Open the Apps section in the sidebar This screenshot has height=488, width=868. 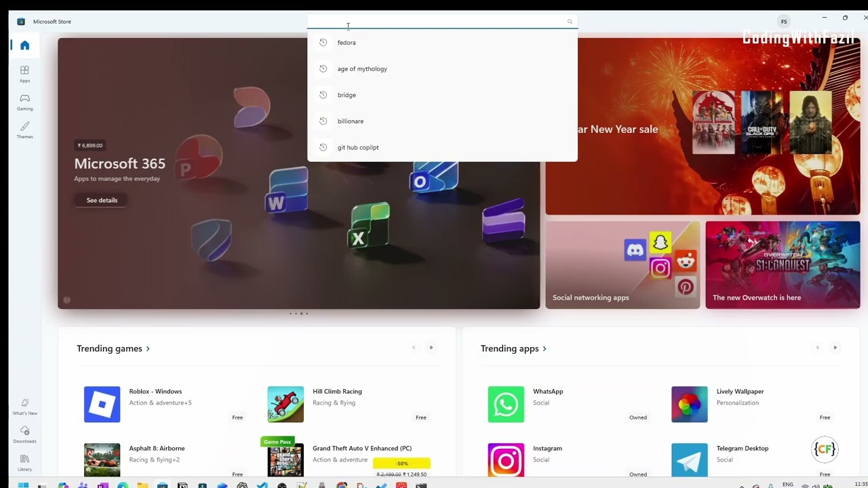click(x=24, y=74)
